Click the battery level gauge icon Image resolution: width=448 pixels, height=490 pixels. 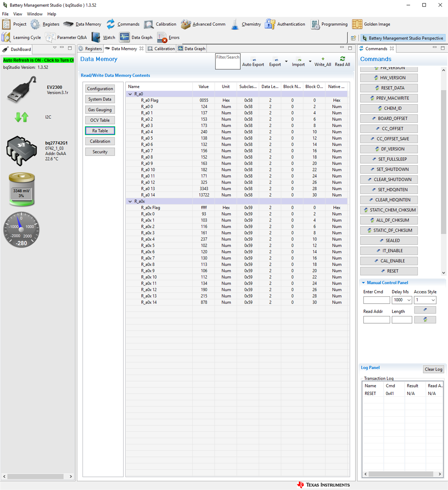pyautogui.click(x=21, y=190)
